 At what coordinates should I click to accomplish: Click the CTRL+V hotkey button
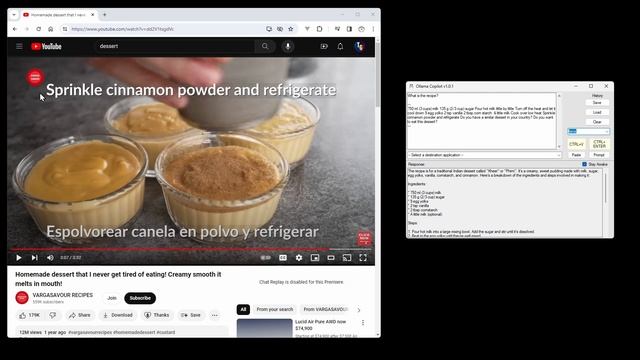(x=576, y=144)
